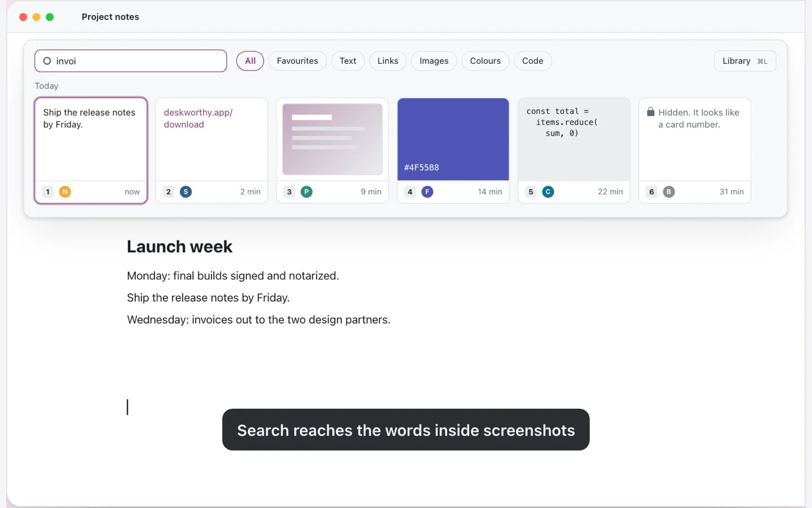Click the purple F app badge

tap(427, 192)
